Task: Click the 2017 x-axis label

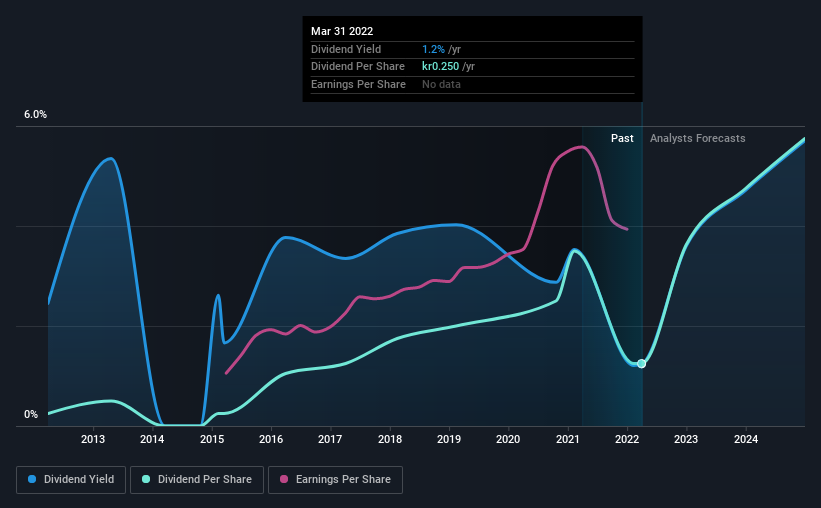Action: click(x=330, y=439)
